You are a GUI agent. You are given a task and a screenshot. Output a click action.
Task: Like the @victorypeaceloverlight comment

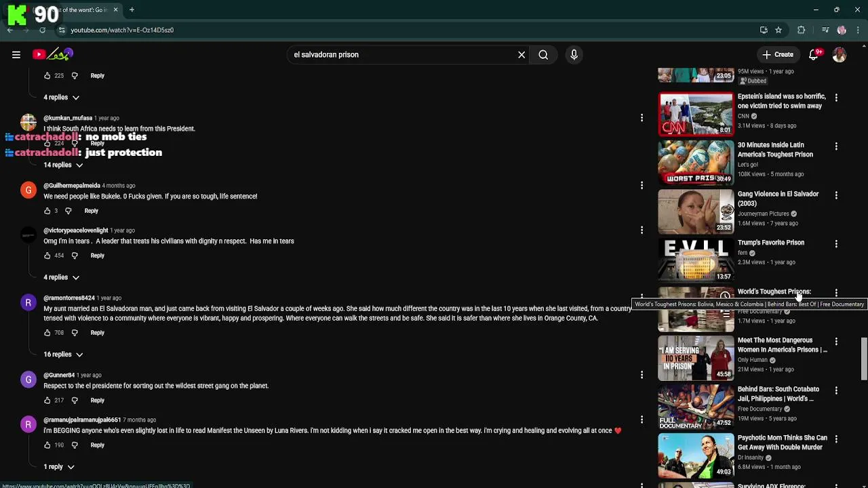point(47,256)
